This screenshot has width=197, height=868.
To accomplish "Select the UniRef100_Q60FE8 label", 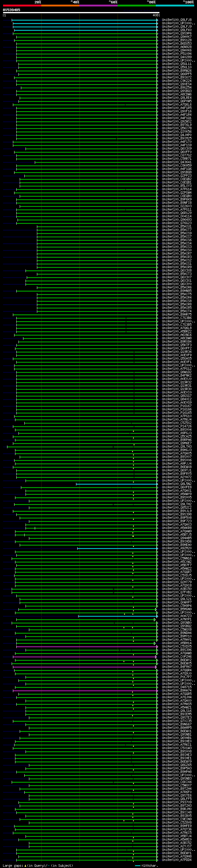I will [x=177, y=487].
